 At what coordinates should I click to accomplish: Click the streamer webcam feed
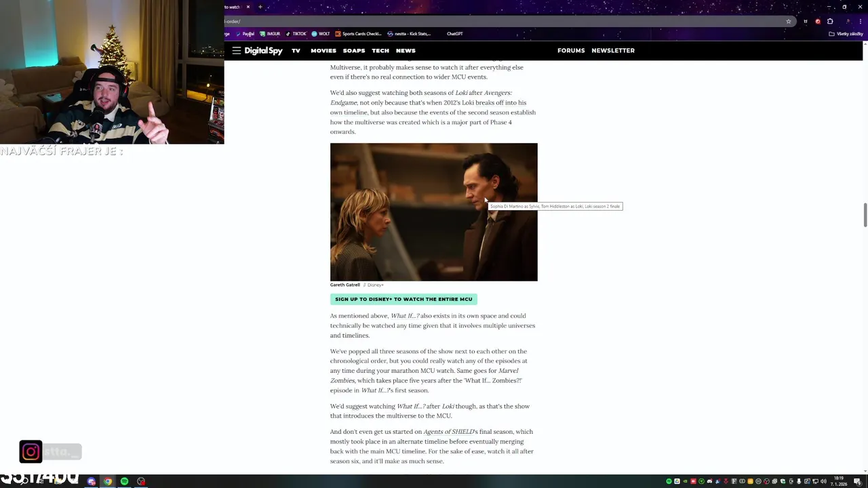point(112,72)
